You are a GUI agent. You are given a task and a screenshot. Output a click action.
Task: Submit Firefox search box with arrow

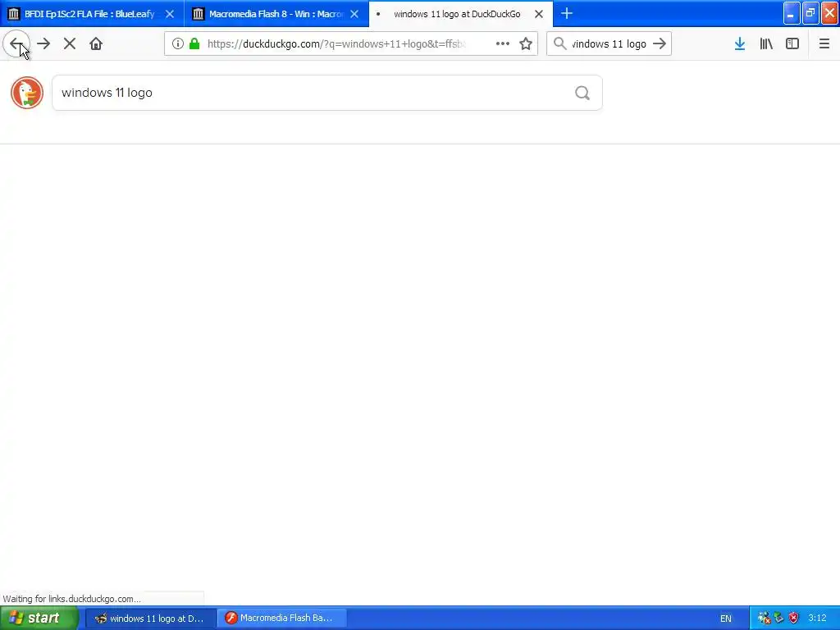[660, 44]
